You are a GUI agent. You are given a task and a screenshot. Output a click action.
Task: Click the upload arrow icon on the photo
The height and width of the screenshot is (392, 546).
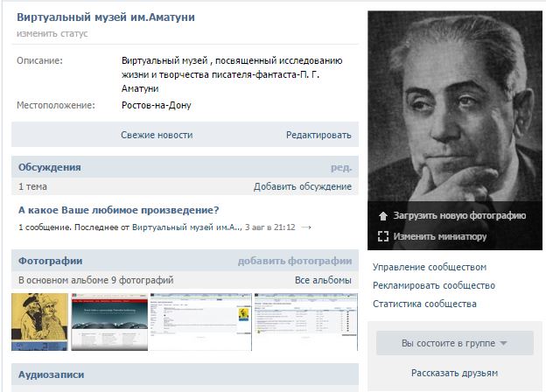383,216
